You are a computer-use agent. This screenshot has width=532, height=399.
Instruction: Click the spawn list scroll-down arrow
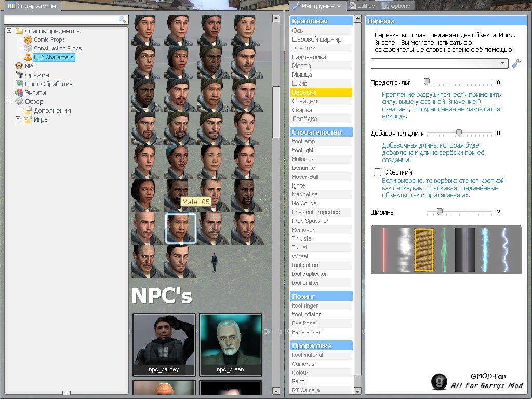point(276,391)
